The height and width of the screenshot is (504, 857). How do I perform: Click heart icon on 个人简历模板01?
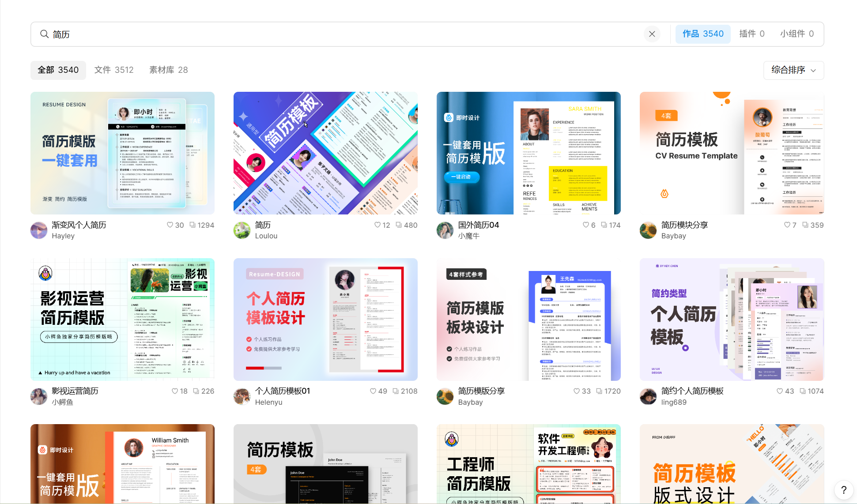(x=373, y=391)
